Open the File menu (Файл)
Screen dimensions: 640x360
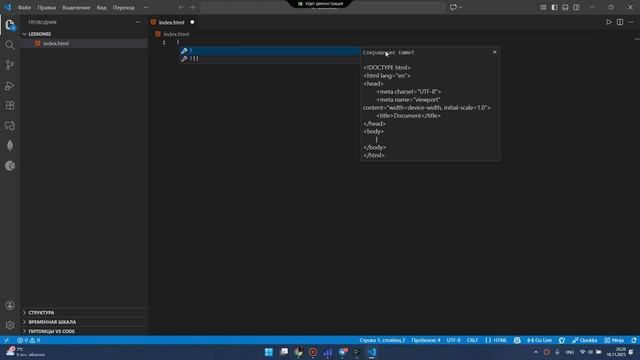pos(24,7)
